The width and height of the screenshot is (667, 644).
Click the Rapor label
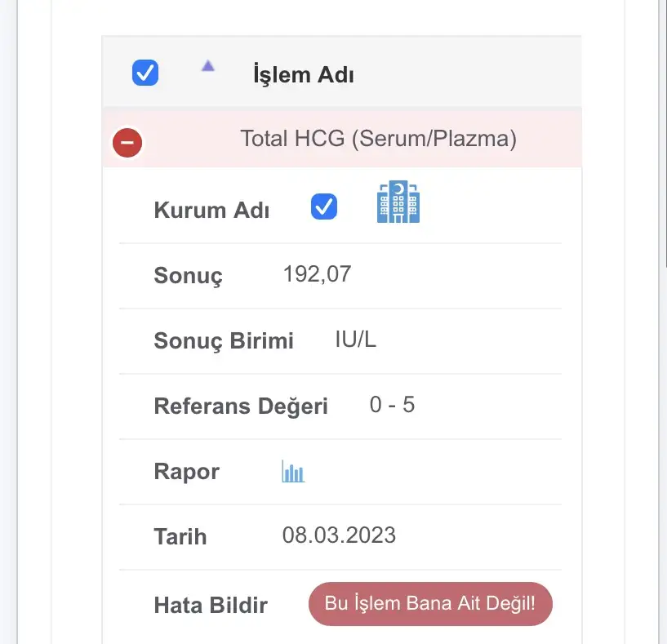pos(186,472)
